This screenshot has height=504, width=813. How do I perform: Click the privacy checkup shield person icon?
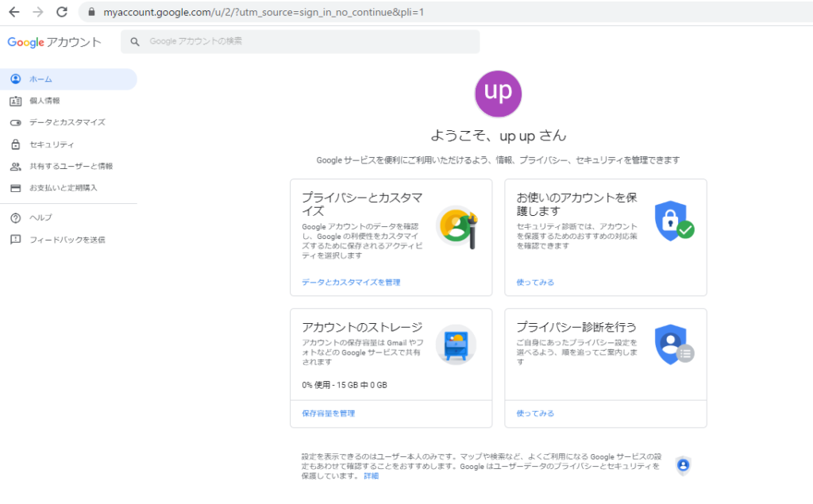tap(674, 344)
